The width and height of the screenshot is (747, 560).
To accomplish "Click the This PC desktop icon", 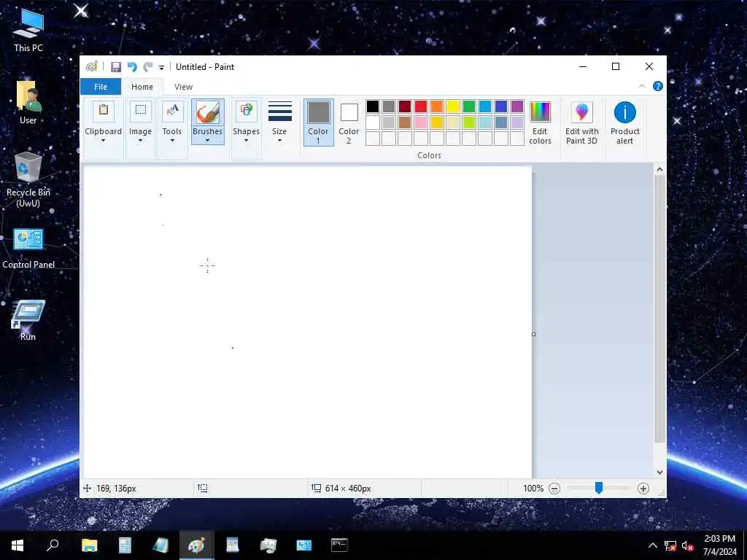I will pos(28,29).
